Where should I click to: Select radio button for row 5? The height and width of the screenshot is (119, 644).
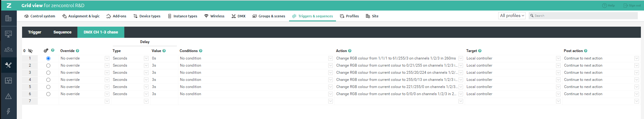(48, 87)
